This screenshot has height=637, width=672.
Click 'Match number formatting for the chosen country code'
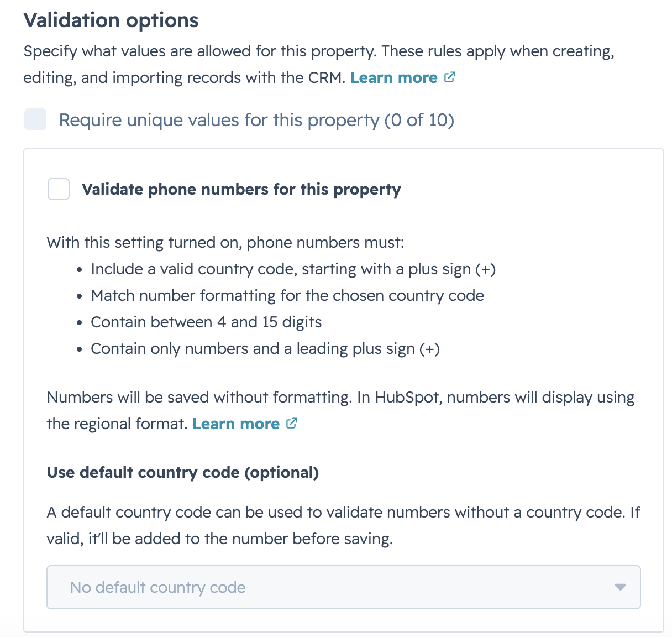click(x=287, y=296)
